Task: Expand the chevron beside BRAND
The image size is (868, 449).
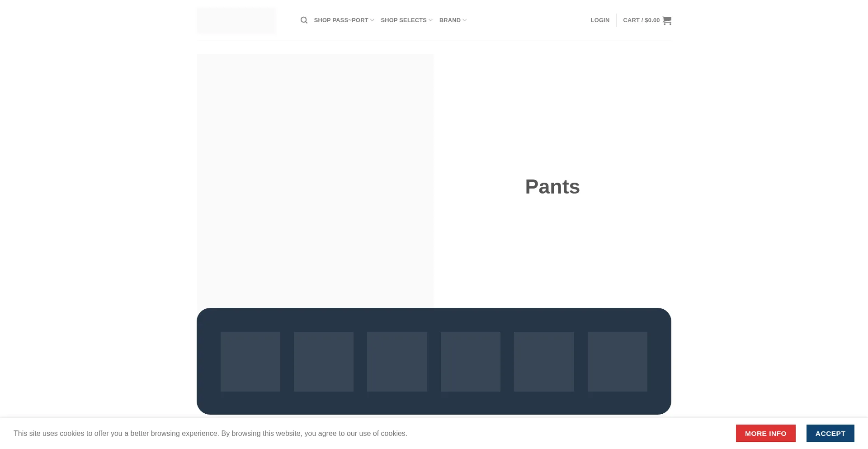Action: click(x=464, y=20)
